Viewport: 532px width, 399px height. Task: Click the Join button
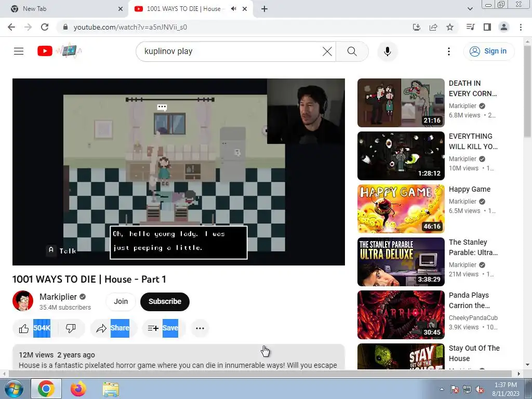(x=121, y=301)
